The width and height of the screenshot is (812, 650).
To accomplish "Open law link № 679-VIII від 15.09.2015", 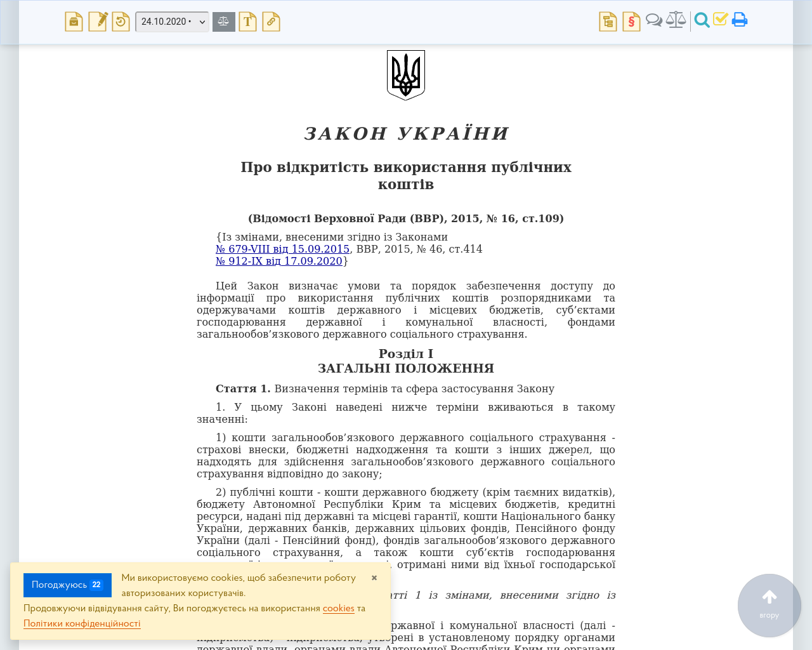I will pyautogui.click(x=282, y=249).
